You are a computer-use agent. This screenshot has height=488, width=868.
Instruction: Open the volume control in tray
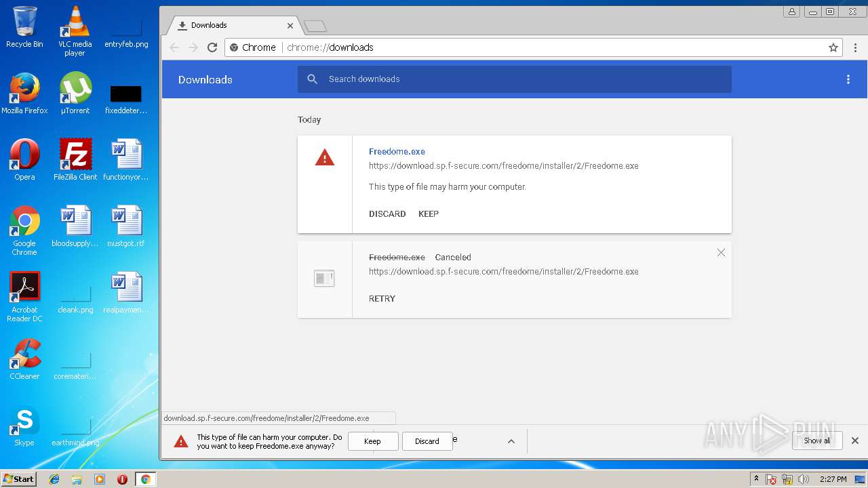coord(804,479)
